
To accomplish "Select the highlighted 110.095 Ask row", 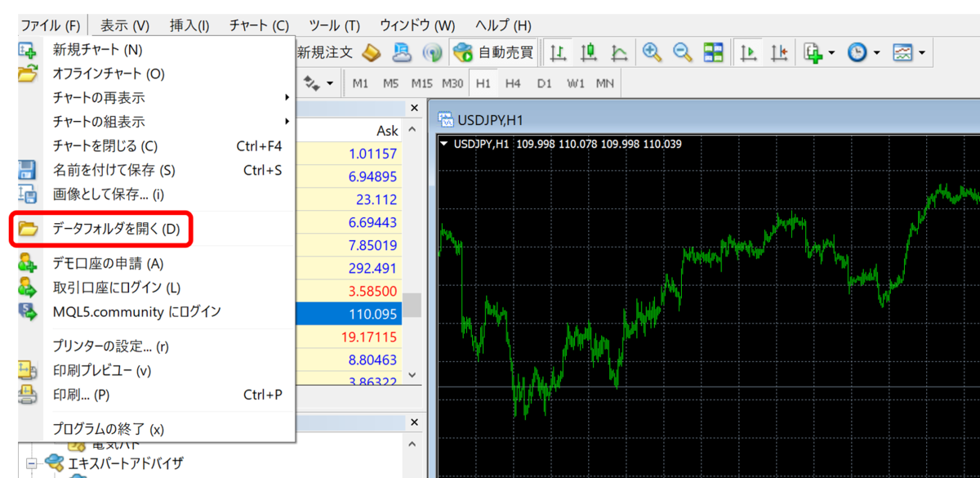I will click(x=349, y=313).
